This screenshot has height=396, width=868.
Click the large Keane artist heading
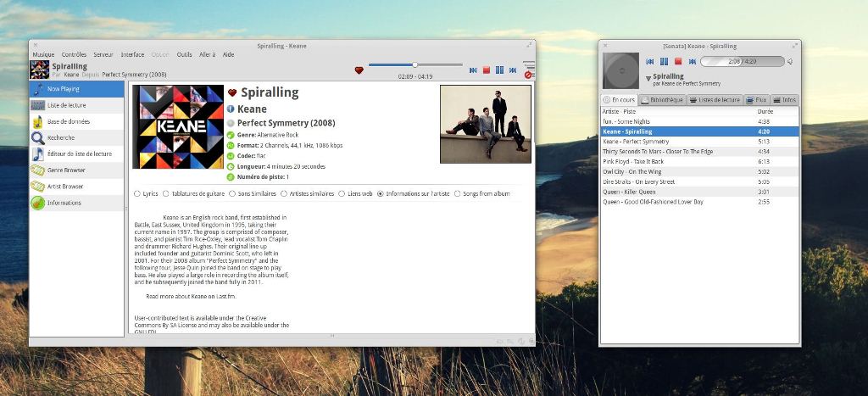pos(252,109)
